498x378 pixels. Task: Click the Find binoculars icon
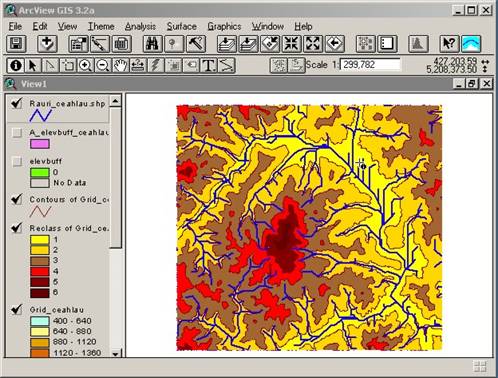[x=152, y=44]
